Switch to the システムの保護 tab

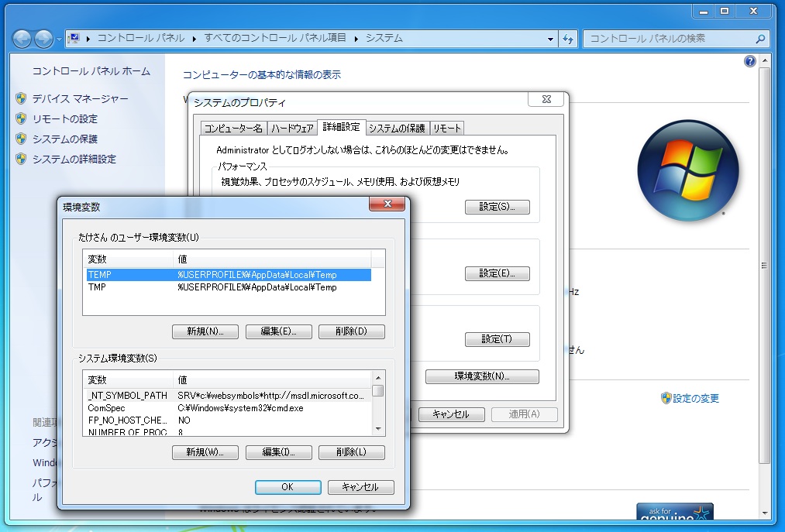click(x=396, y=129)
